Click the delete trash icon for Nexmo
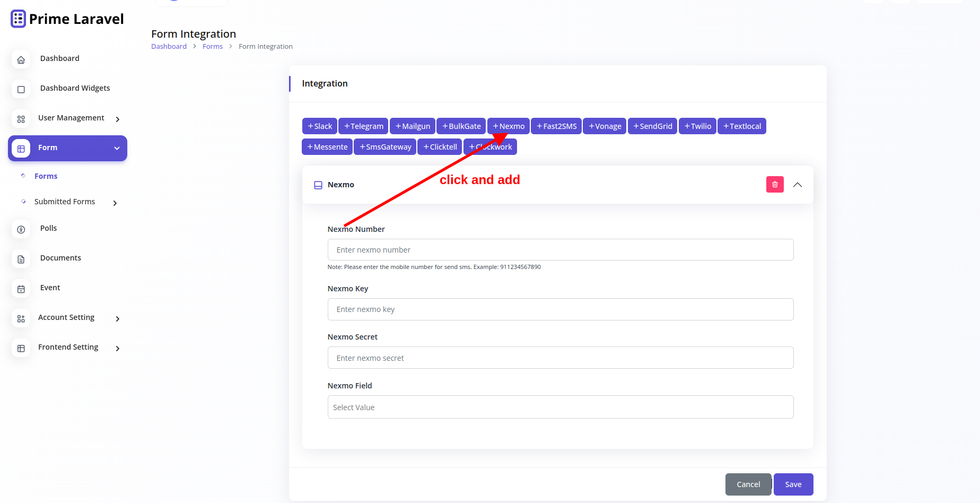Viewport: 980px width, 503px height. click(x=775, y=184)
